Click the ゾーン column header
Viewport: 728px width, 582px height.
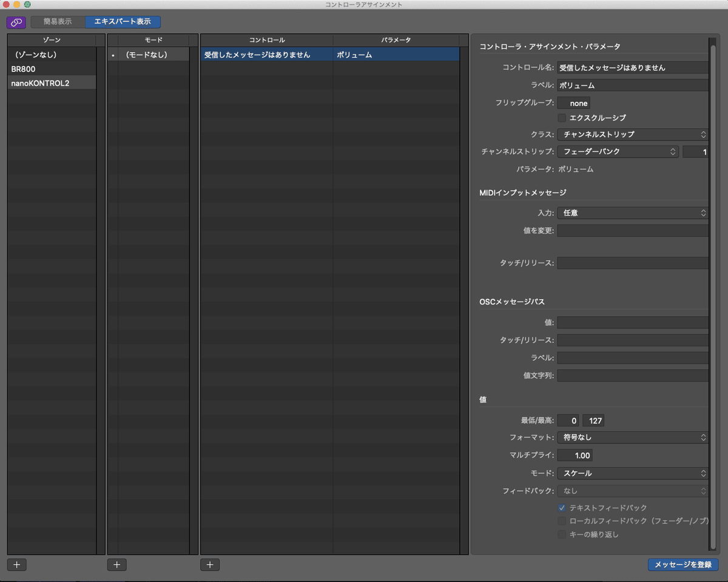[x=52, y=40]
